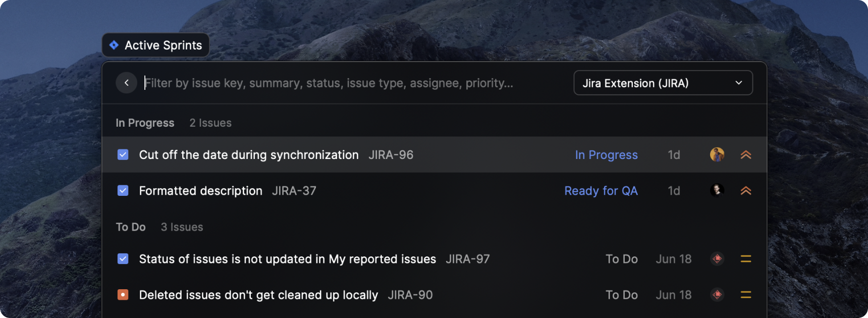
Task: Click high priority icon on JIRA-37
Action: [x=746, y=190]
